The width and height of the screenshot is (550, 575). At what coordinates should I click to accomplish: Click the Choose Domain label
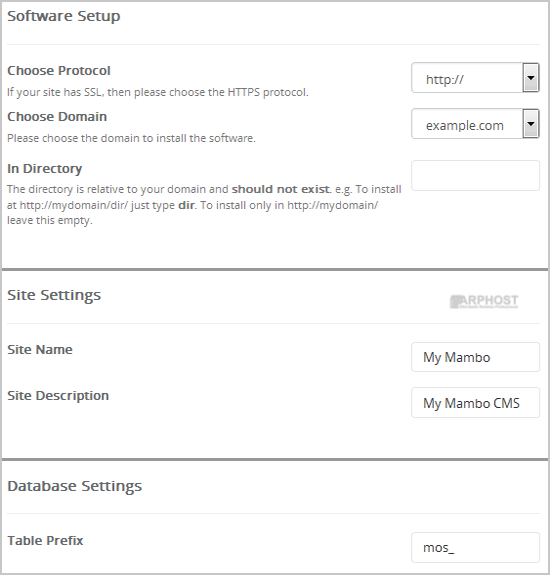(x=57, y=117)
